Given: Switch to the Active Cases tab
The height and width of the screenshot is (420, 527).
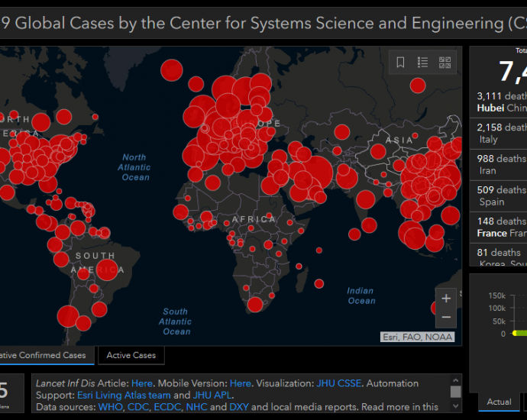Looking at the screenshot, I should pyautogui.click(x=131, y=355).
